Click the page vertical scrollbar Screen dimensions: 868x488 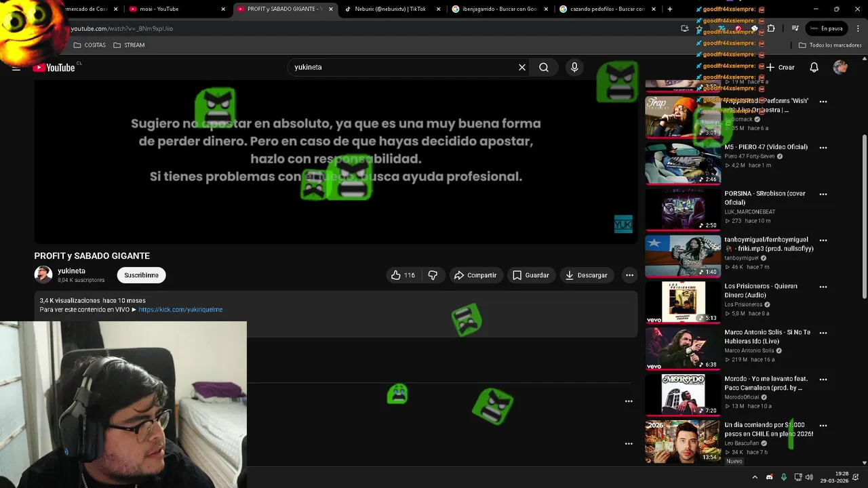pyautogui.click(x=864, y=217)
